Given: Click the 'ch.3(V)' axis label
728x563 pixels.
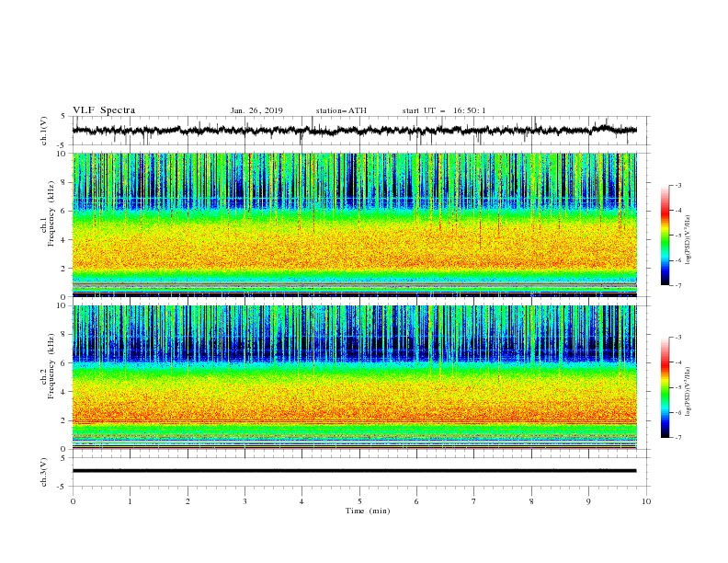Looking at the screenshot, I should click(x=44, y=473).
